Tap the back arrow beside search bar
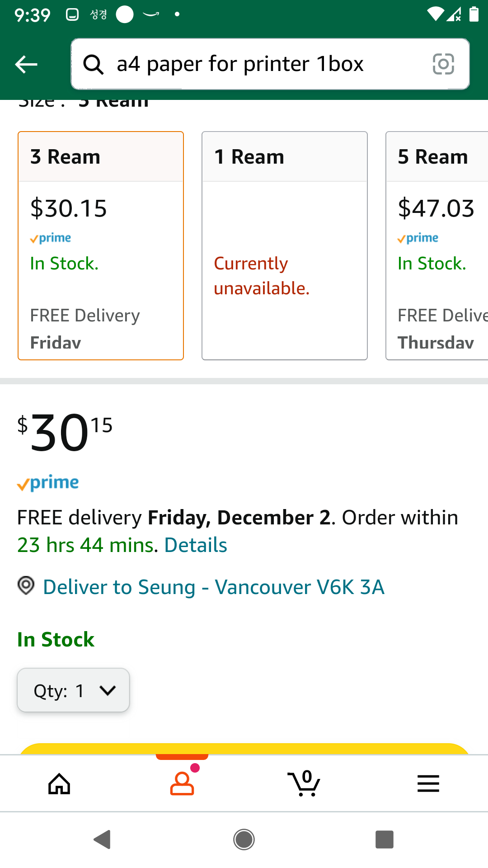 point(26,64)
